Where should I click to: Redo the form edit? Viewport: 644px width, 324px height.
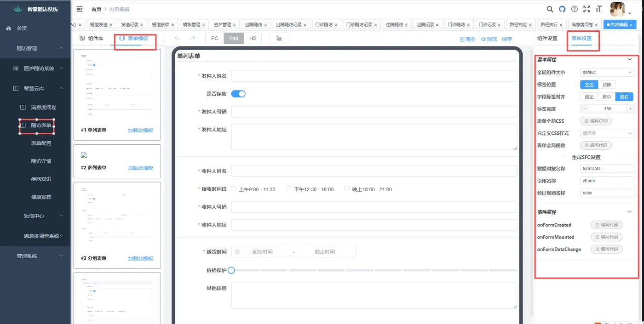coord(192,39)
